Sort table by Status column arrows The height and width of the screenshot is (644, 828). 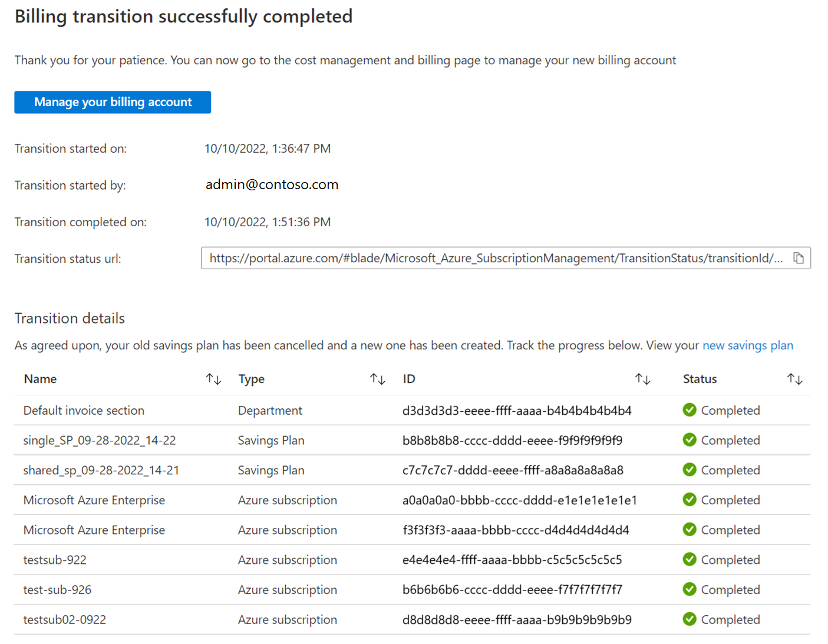[x=794, y=379]
